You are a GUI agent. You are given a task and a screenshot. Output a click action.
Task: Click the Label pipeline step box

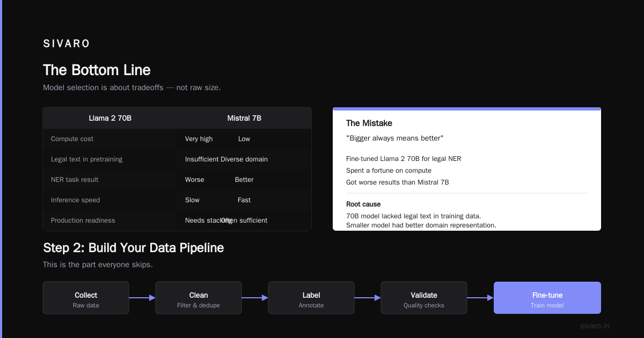pos(311,298)
